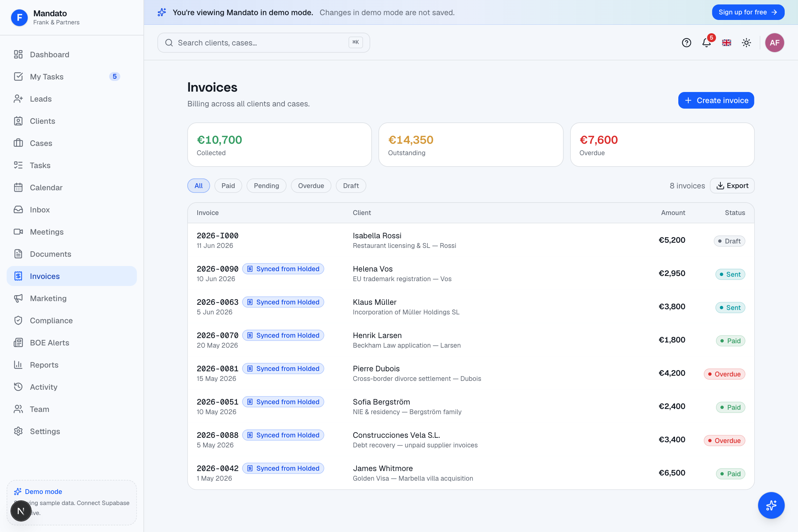798x532 pixels.
Task: Click Synced from Holded badge on 2026-0042
Action: (283, 468)
